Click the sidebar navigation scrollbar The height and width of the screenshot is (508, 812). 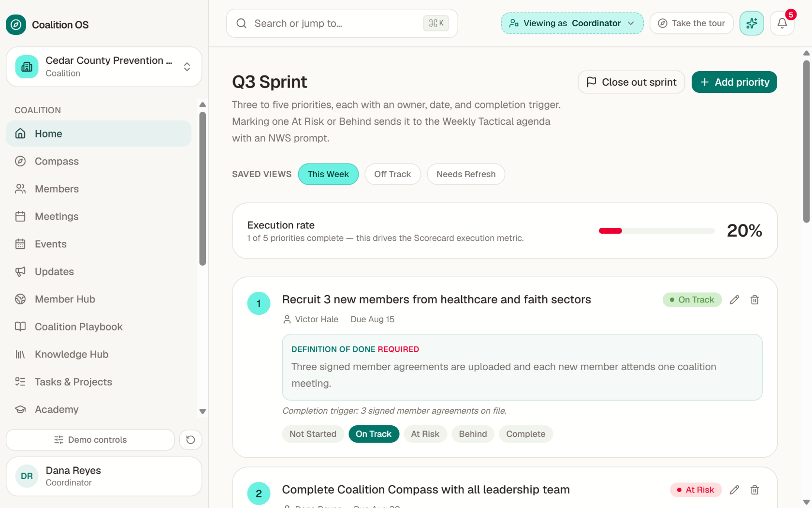203,189
